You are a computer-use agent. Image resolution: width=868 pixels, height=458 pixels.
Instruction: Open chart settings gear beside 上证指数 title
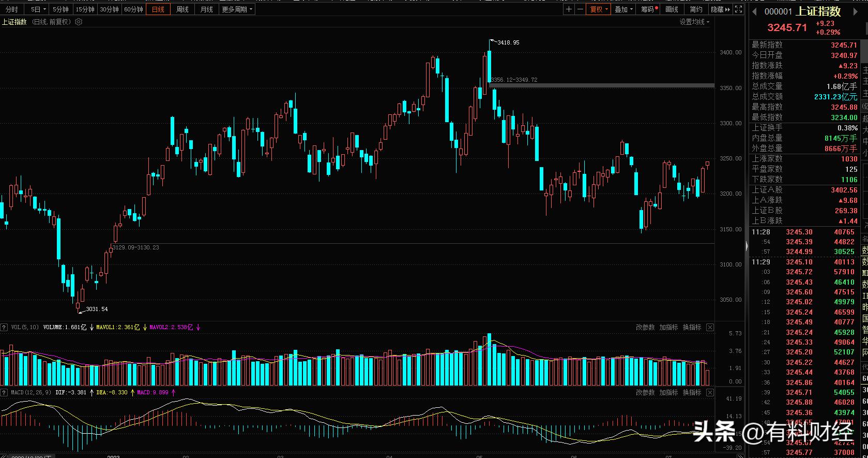pyautogui.click(x=79, y=22)
